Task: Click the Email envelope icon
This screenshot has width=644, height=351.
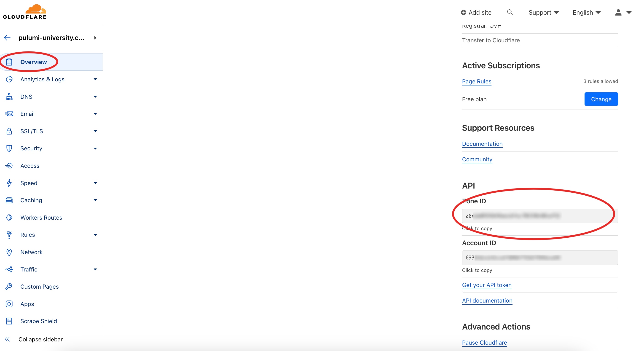Action: tap(9, 114)
